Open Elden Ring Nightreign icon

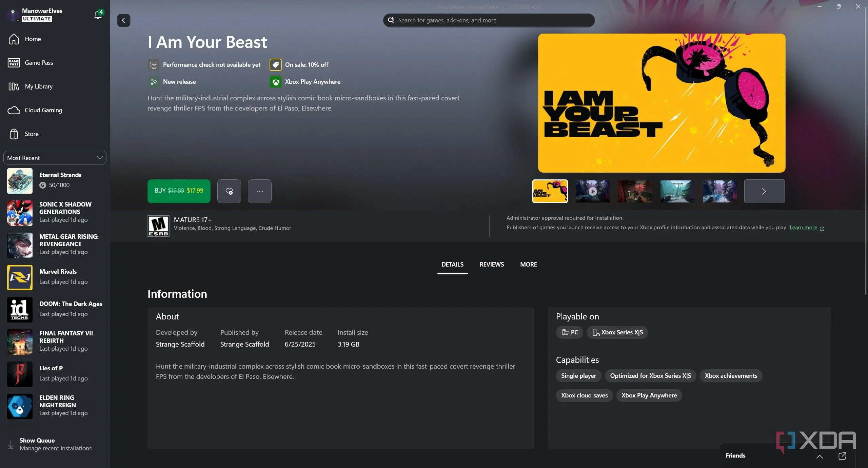(20, 407)
